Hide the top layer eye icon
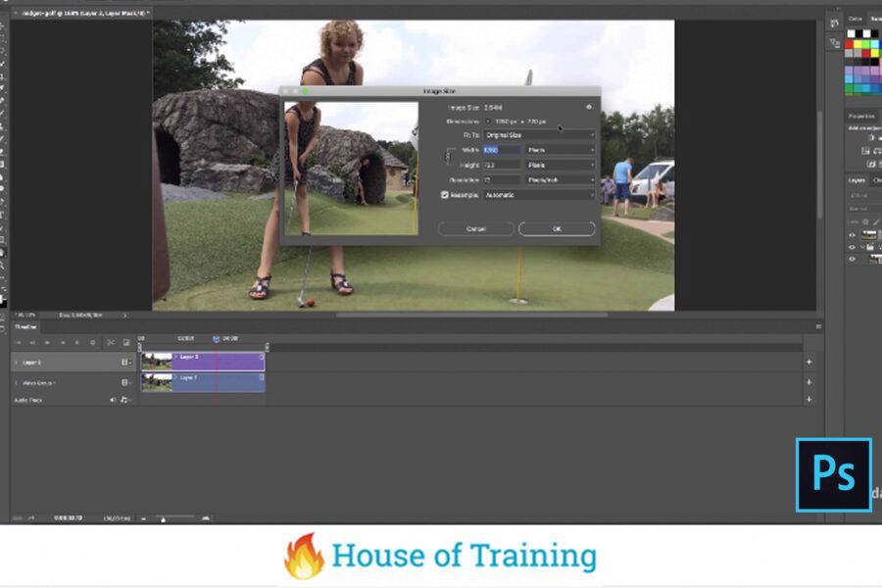 [852, 235]
